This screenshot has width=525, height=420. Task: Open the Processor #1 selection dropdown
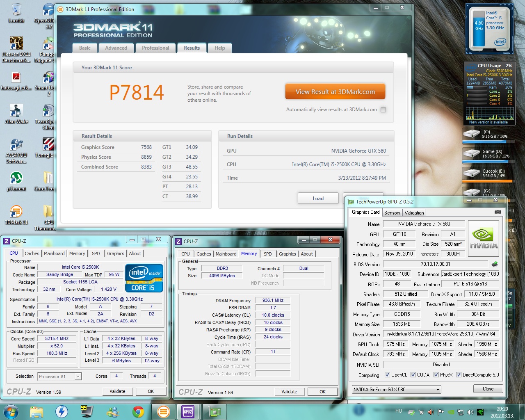click(59, 376)
